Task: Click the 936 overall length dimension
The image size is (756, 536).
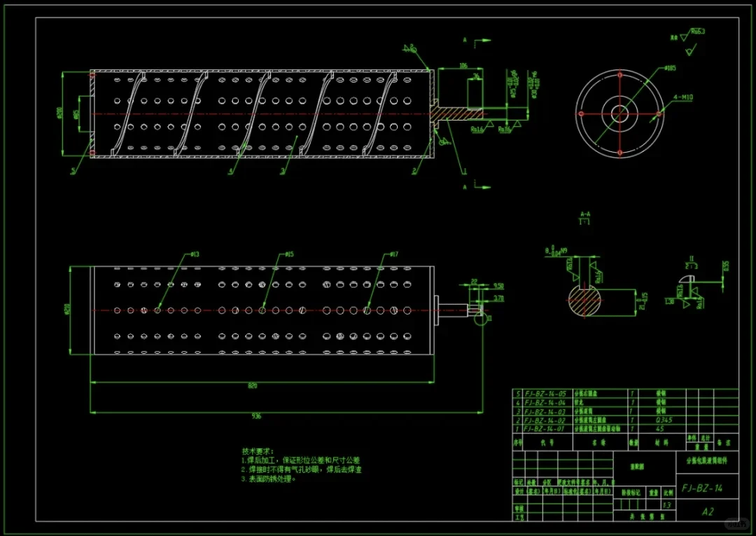Action: point(255,414)
